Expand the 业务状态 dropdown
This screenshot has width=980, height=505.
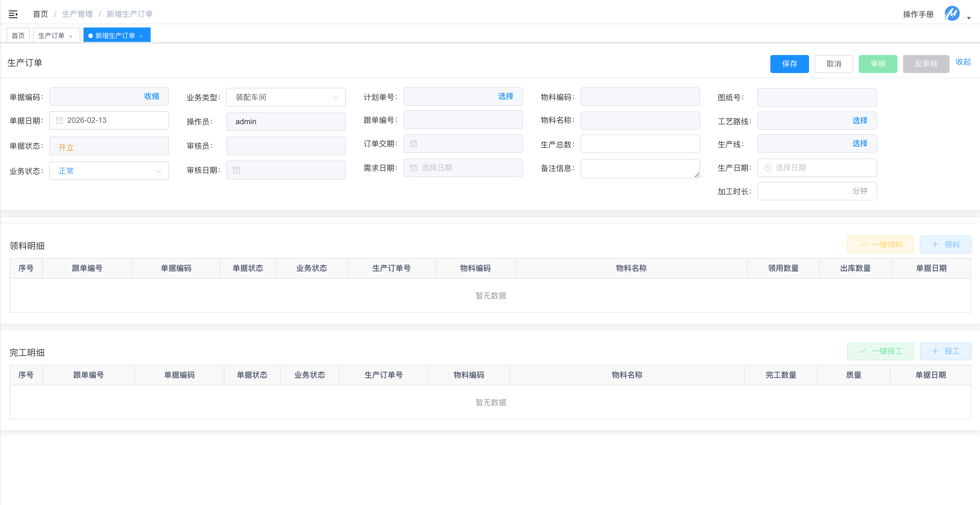[109, 171]
